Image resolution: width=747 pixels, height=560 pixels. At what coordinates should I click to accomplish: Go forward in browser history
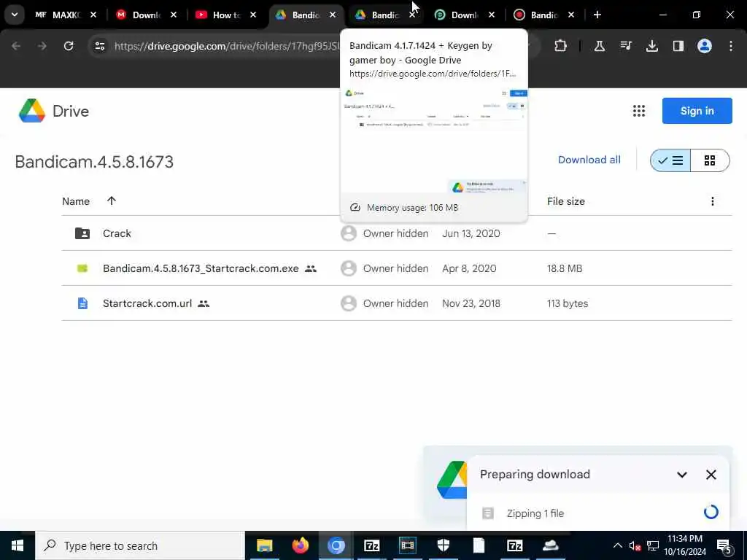tap(42, 46)
